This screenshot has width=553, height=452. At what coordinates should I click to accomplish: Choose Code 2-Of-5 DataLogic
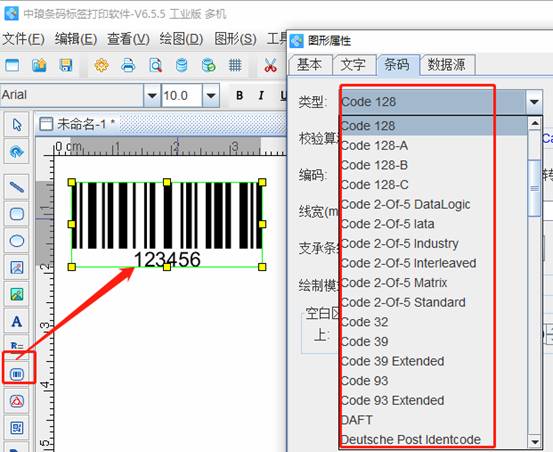(434, 204)
